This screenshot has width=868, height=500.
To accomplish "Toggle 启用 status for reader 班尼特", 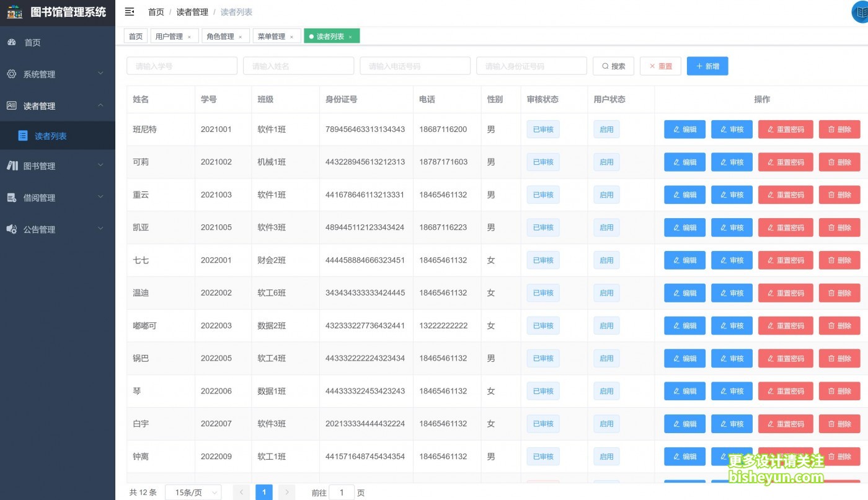I will 606,129.
